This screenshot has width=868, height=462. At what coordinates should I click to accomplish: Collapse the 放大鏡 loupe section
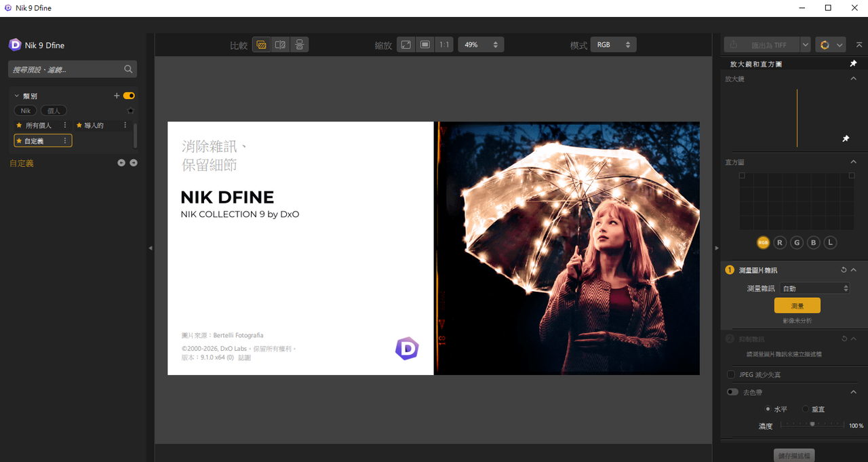pyautogui.click(x=854, y=79)
